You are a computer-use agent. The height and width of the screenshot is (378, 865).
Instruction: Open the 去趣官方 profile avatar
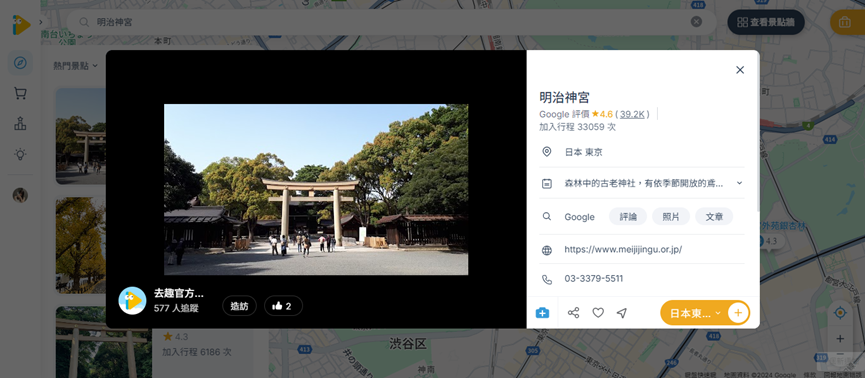coord(132,300)
